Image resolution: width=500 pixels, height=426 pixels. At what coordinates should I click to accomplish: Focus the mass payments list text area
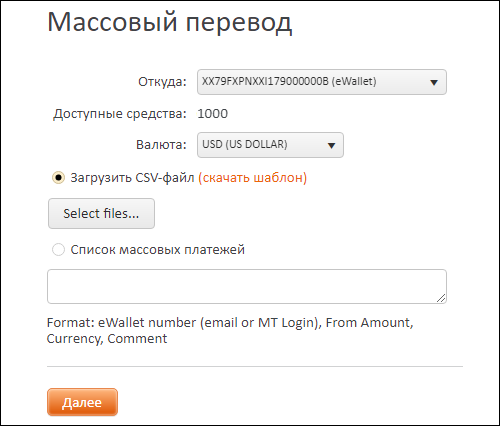tap(247, 286)
